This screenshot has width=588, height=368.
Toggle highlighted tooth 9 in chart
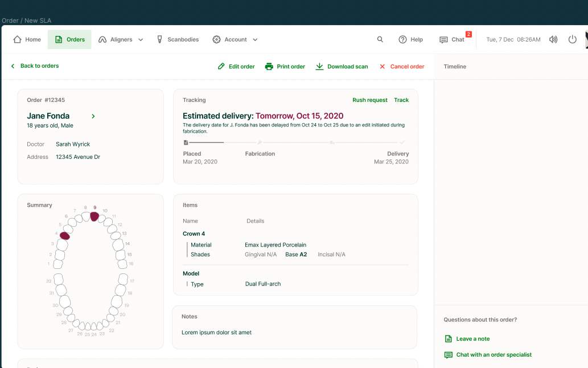click(94, 216)
